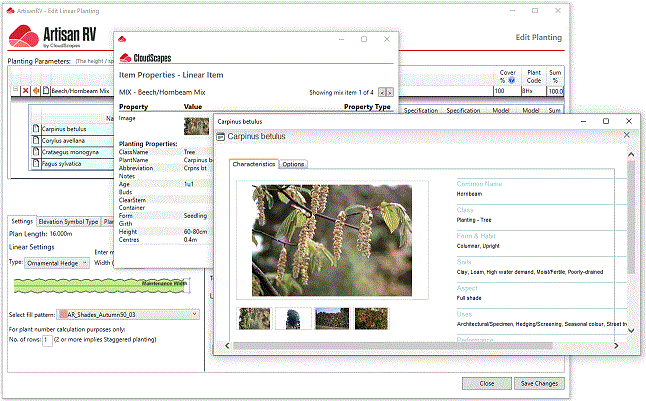This screenshot has height=401, width=646.
Task: Click the panel icon beside Carpinus betulus heading
Action: (220, 135)
